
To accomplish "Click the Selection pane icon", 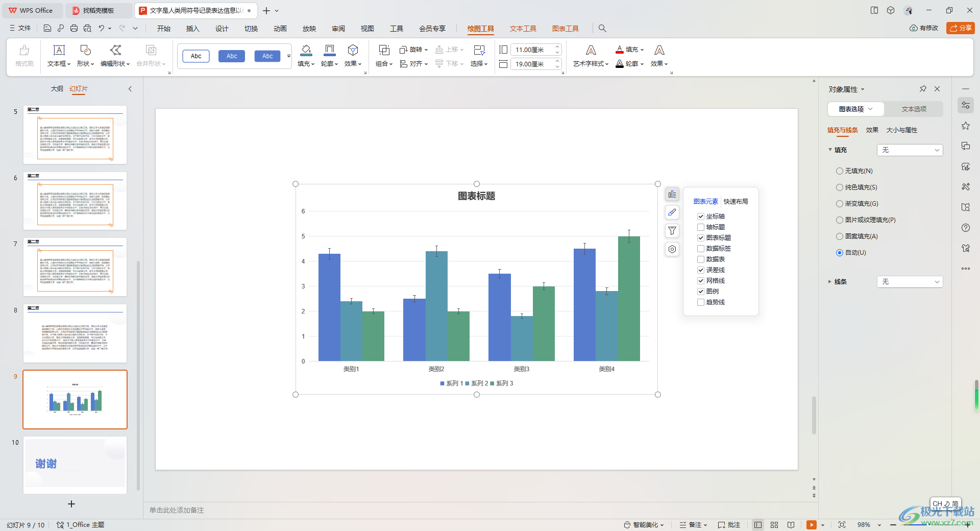I will point(479,50).
